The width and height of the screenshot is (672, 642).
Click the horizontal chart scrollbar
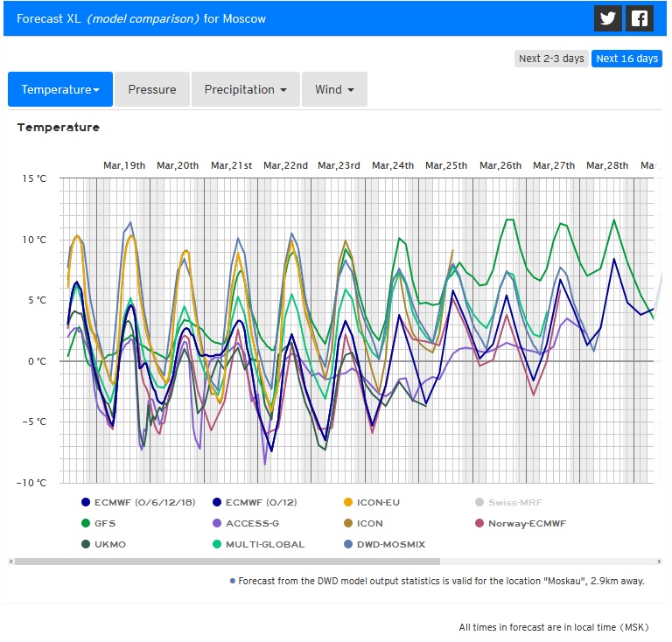(227, 562)
